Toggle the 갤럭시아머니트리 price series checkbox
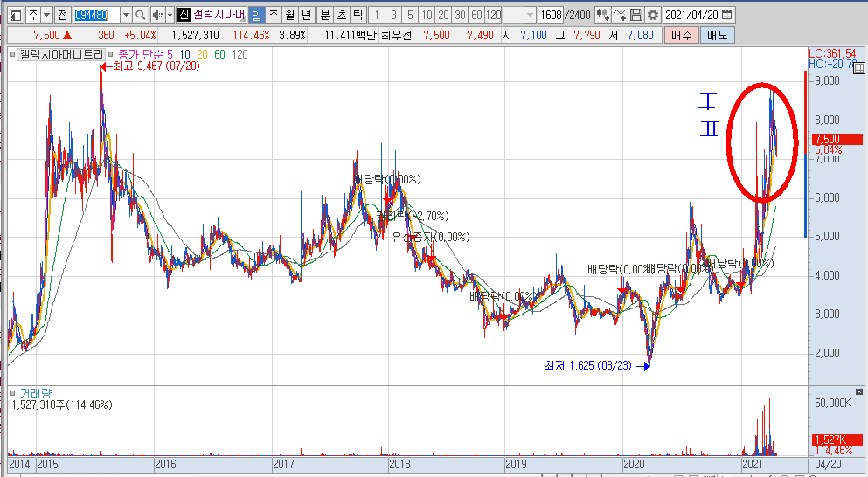868x477 pixels. pyautogui.click(x=12, y=54)
